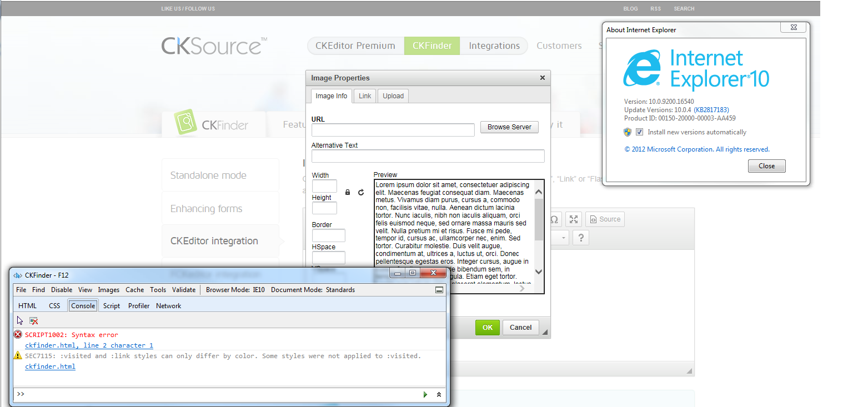Open ckfinder.html, line 2 character 1 link
868x407 pixels.
click(x=89, y=345)
